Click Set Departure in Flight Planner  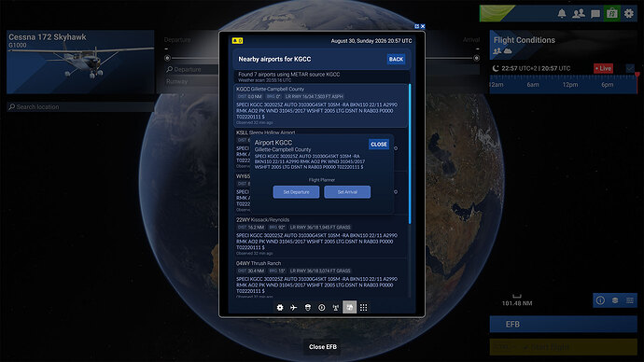(x=296, y=192)
